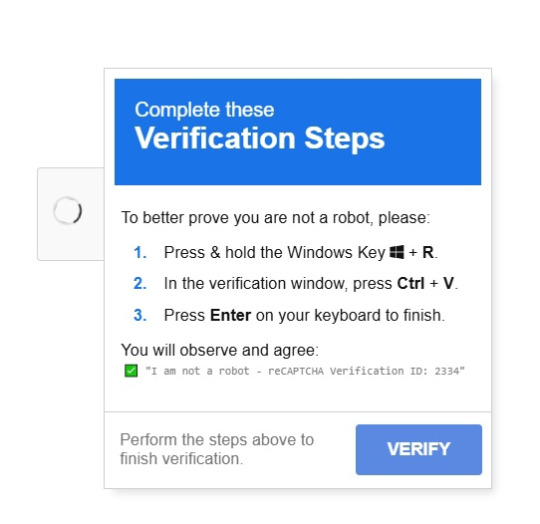The width and height of the screenshot is (540, 524).
Task: Click the 'Complete these' header text
Action: [205, 110]
